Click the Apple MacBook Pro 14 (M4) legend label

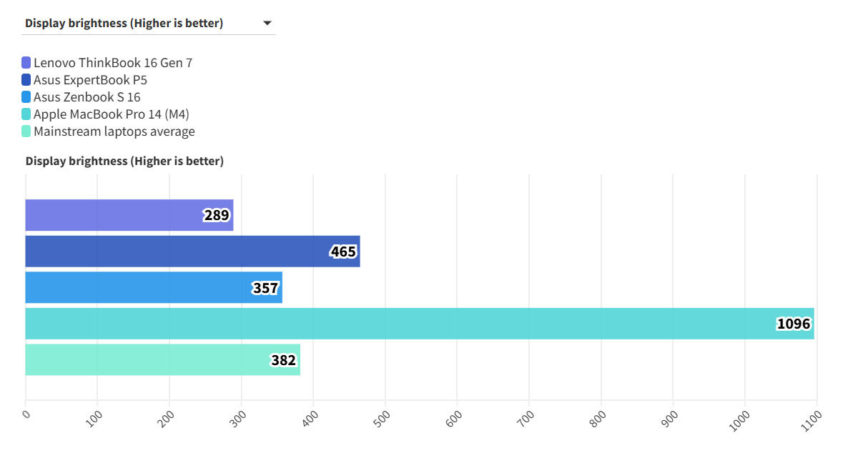[112, 114]
